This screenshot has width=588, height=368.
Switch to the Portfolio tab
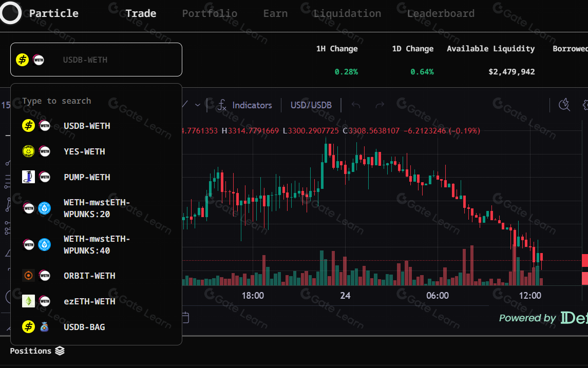coord(210,13)
